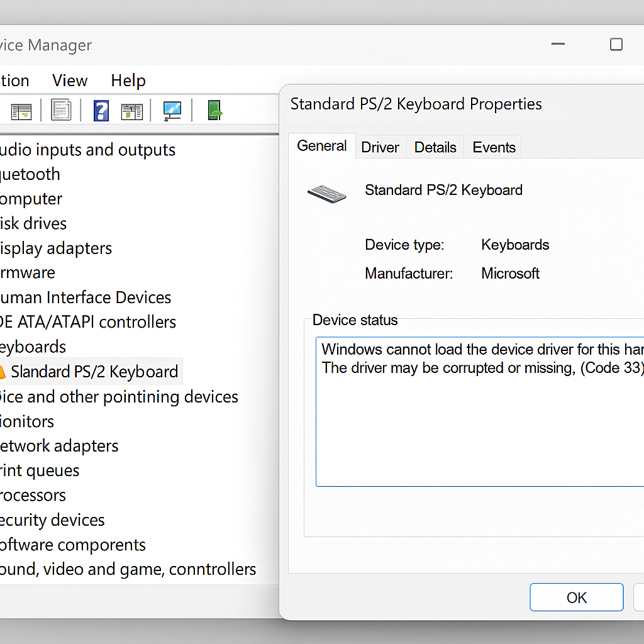
Task: Click the console tree pane toolbar icon
Action: pyautogui.click(x=21, y=111)
